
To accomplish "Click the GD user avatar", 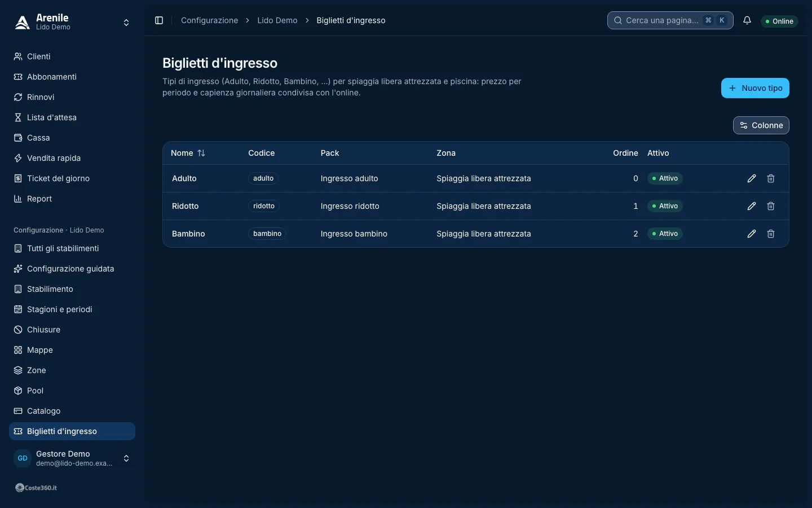I will (x=23, y=458).
